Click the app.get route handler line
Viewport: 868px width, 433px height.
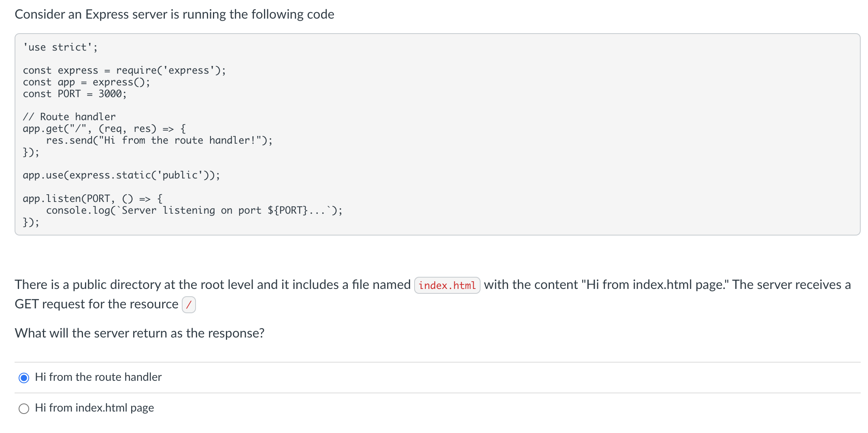(104, 129)
